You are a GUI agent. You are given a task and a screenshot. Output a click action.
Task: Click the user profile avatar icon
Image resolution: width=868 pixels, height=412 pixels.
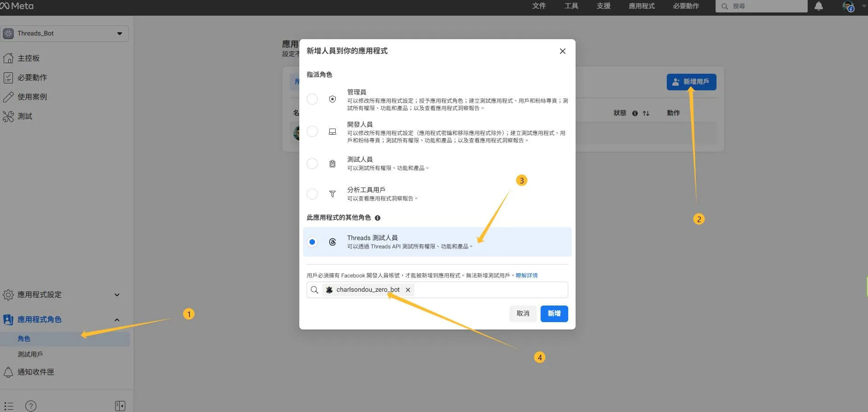click(848, 6)
